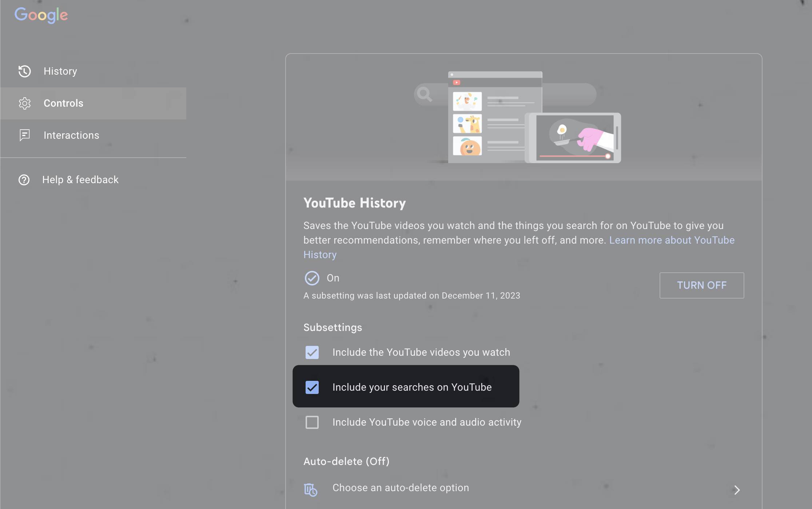Click the Google logo

pyautogui.click(x=41, y=15)
